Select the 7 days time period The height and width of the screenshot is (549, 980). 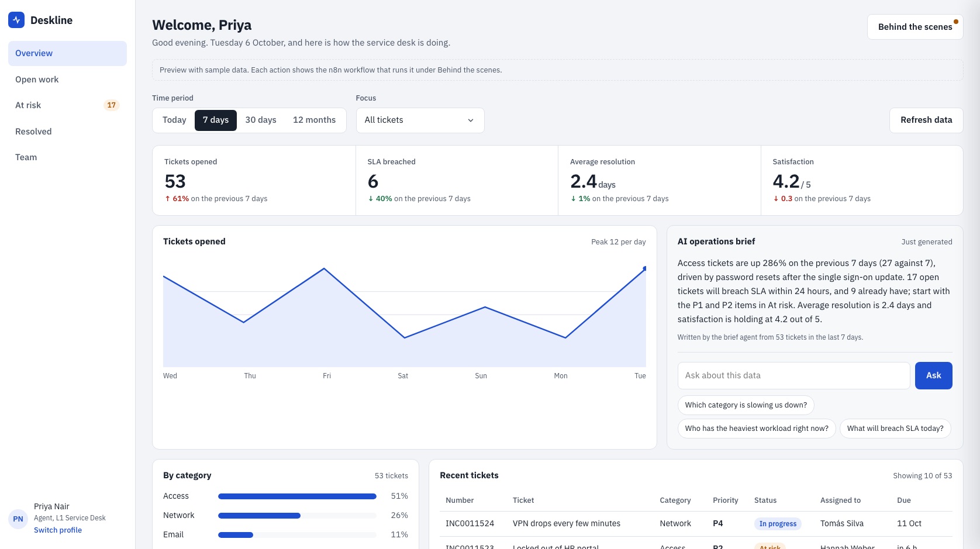pos(216,120)
